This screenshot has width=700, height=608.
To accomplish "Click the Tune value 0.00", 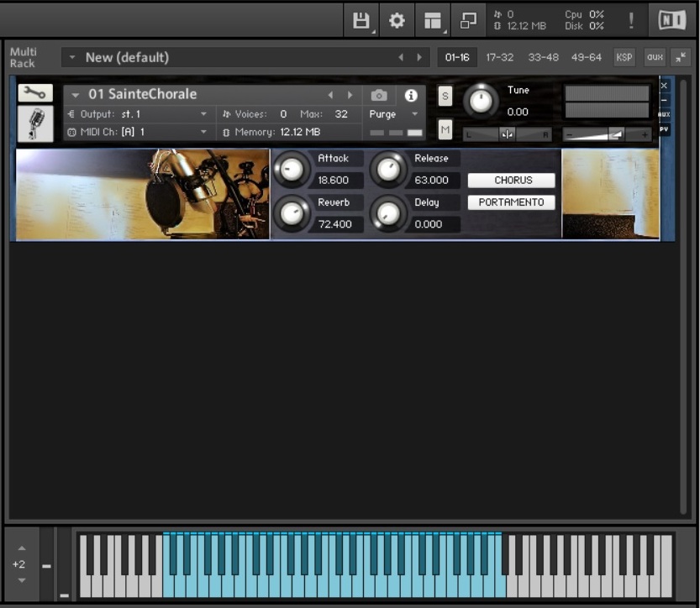I will tap(518, 112).
